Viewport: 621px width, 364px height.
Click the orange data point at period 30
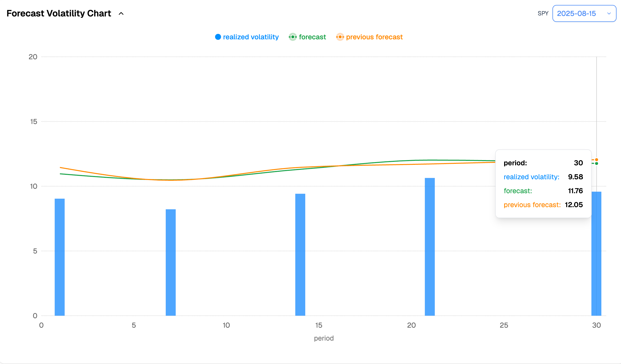tap(597, 160)
